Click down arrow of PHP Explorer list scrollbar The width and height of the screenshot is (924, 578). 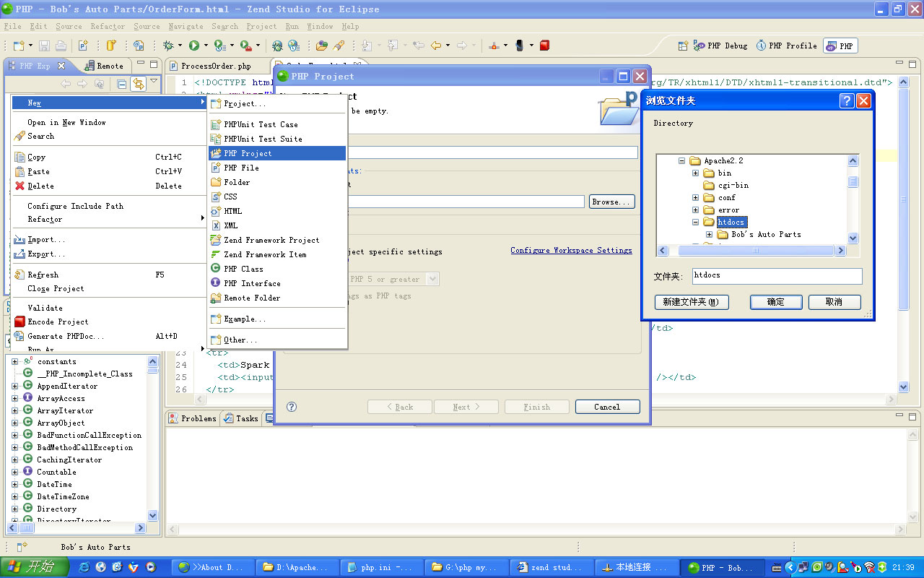(x=153, y=515)
